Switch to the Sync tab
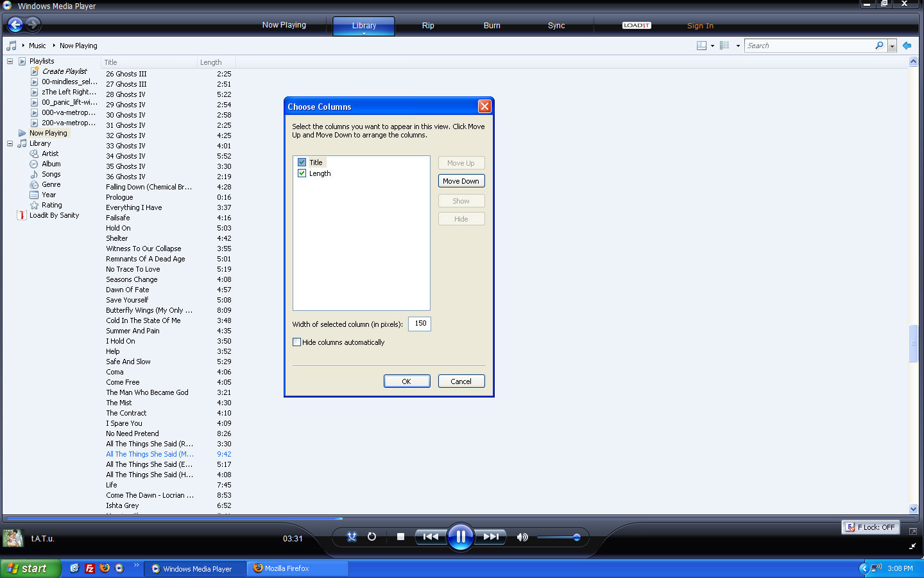 pos(556,26)
